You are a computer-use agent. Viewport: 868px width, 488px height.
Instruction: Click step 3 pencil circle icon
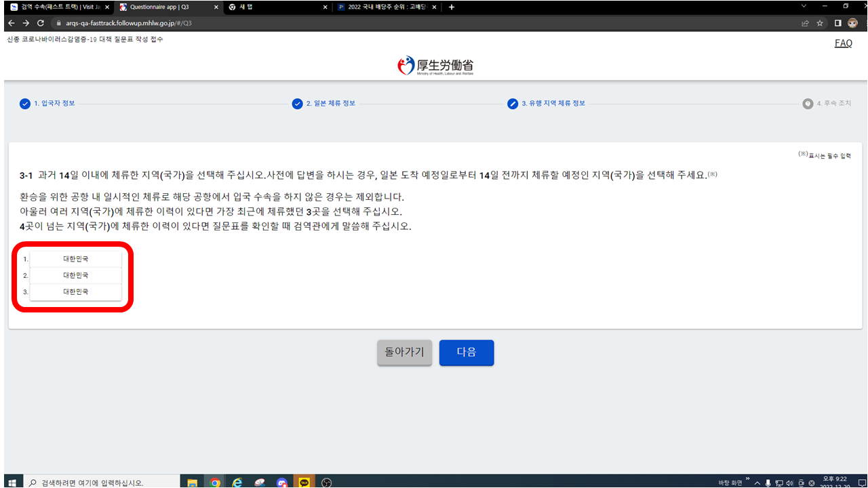pos(513,104)
